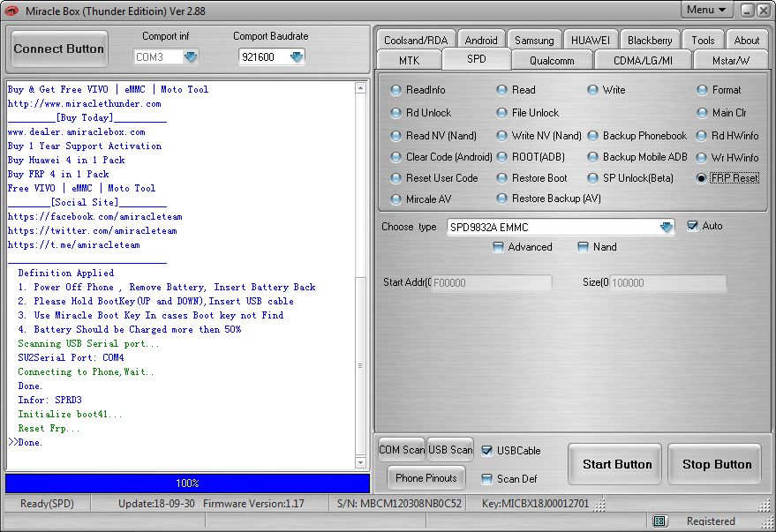Switch to the Blackberry tab
Viewport: 776px width, 532px height.
tap(650, 40)
